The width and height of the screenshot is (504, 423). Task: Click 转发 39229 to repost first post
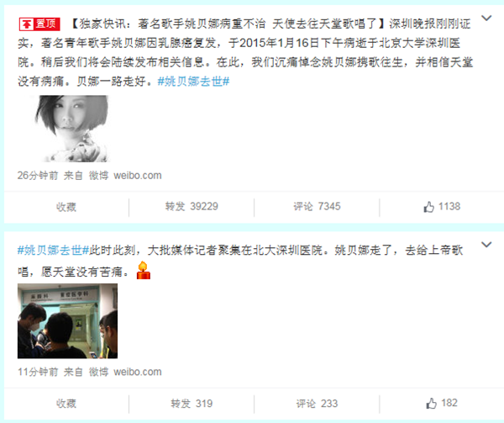[192, 207]
